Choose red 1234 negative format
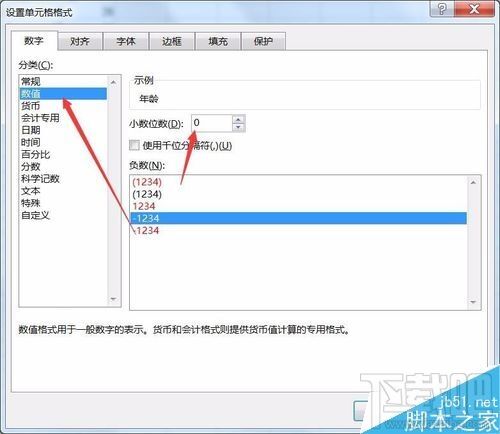The image size is (500, 434). (298, 206)
